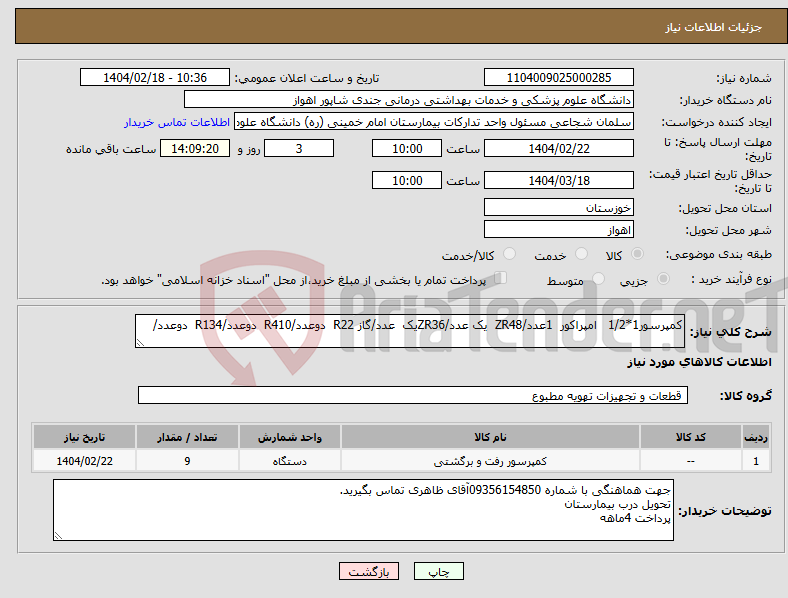Click the price validity date 1404/03/18 field
Viewport: 788px width, 598px height.
[558, 180]
